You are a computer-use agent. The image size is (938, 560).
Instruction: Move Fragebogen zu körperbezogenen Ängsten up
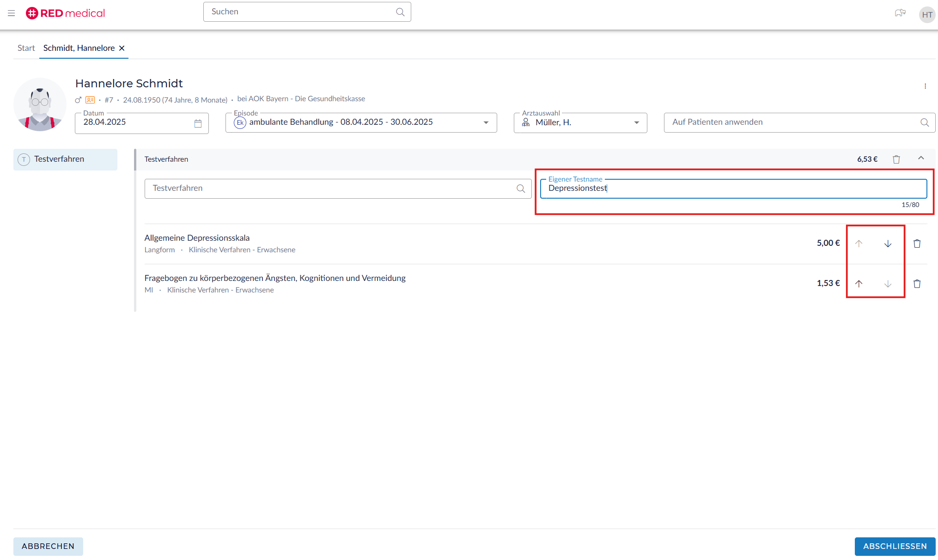pos(859,284)
